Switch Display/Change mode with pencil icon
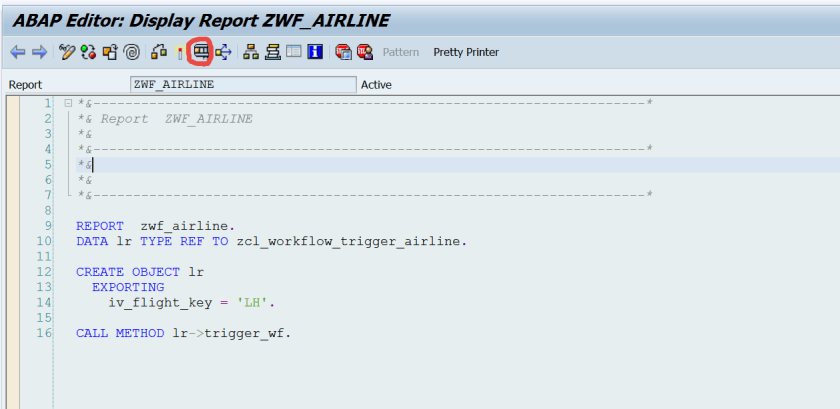 pyautogui.click(x=67, y=52)
